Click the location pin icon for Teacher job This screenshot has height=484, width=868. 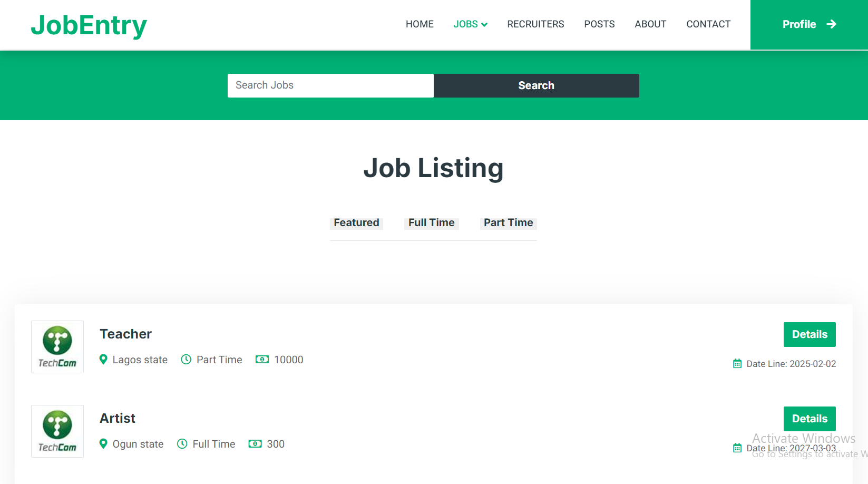point(103,359)
